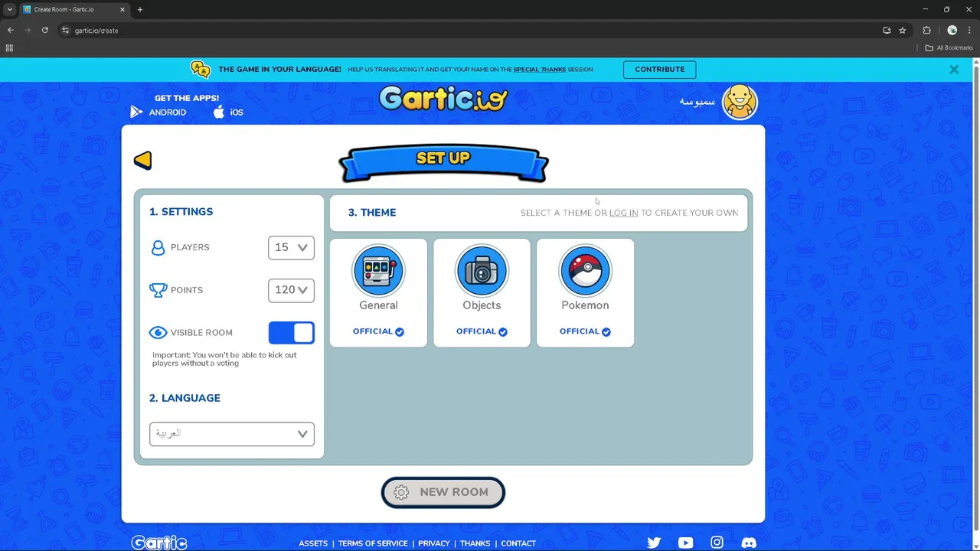Close the Create Room browser tab
The width and height of the screenshot is (980, 551).
pos(122,9)
